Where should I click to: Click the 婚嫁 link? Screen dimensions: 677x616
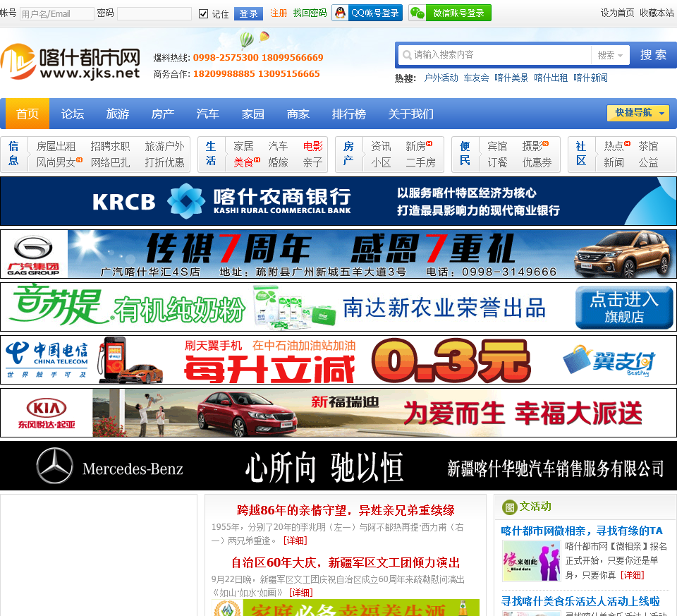pos(278,162)
